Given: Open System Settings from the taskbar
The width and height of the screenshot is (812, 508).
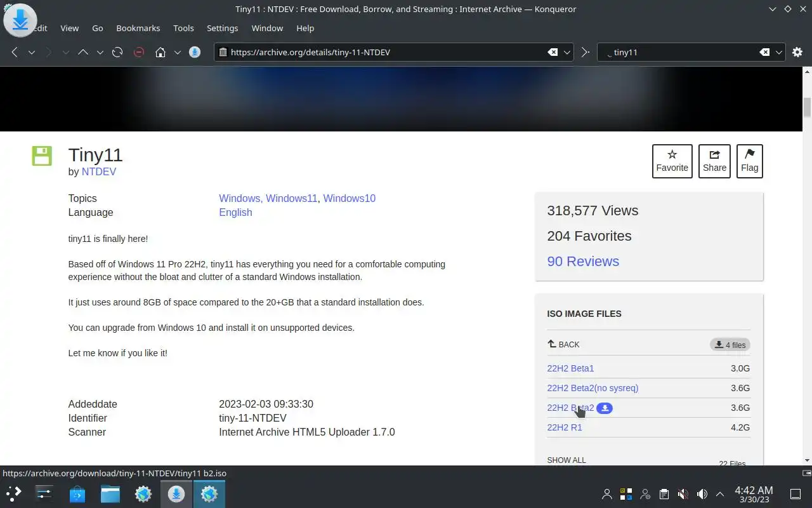Looking at the screenshot, I should point(44,493).
